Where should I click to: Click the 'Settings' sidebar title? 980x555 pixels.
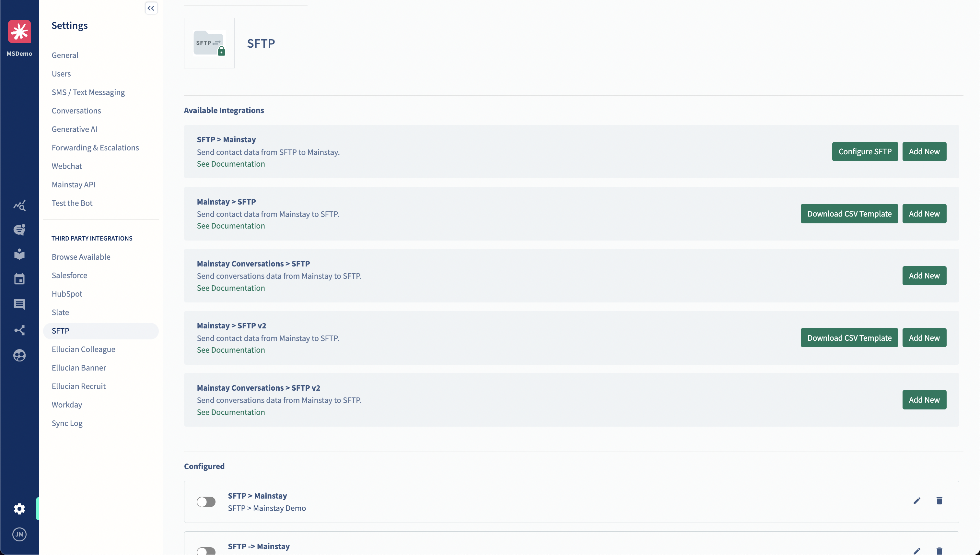70,26
